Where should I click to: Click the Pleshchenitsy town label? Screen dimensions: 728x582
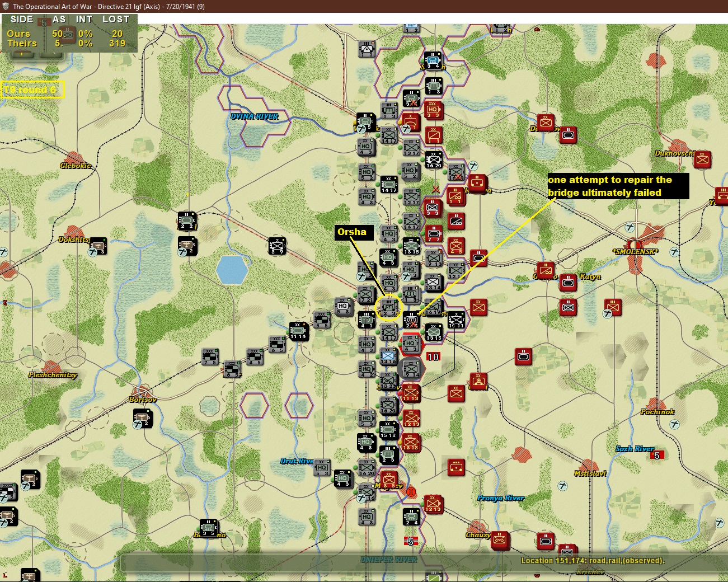click(53, 375)
